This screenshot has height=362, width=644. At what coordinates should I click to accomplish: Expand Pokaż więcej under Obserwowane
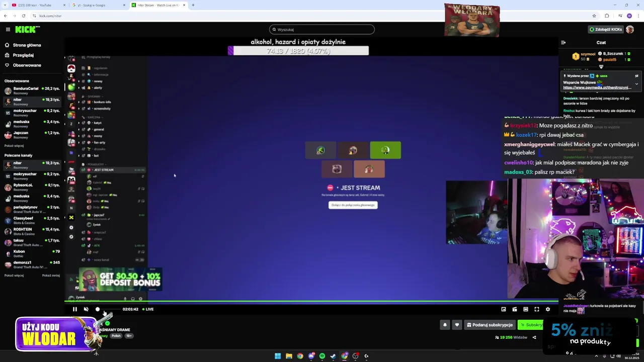coord(14,146)
